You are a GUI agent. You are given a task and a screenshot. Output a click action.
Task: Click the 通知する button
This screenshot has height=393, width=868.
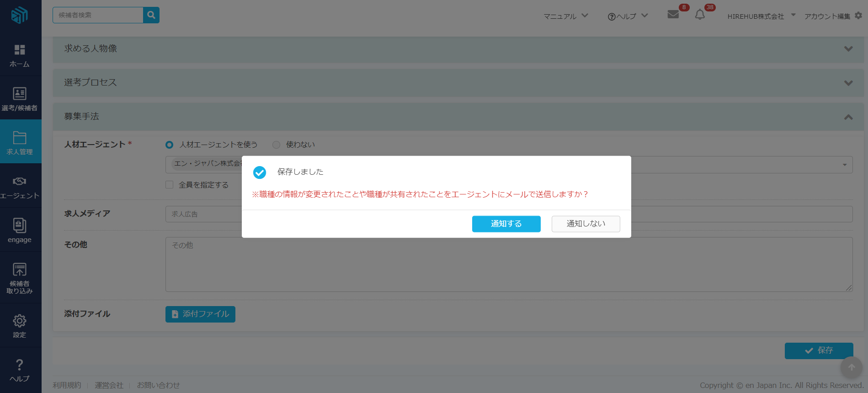point(506,224)
